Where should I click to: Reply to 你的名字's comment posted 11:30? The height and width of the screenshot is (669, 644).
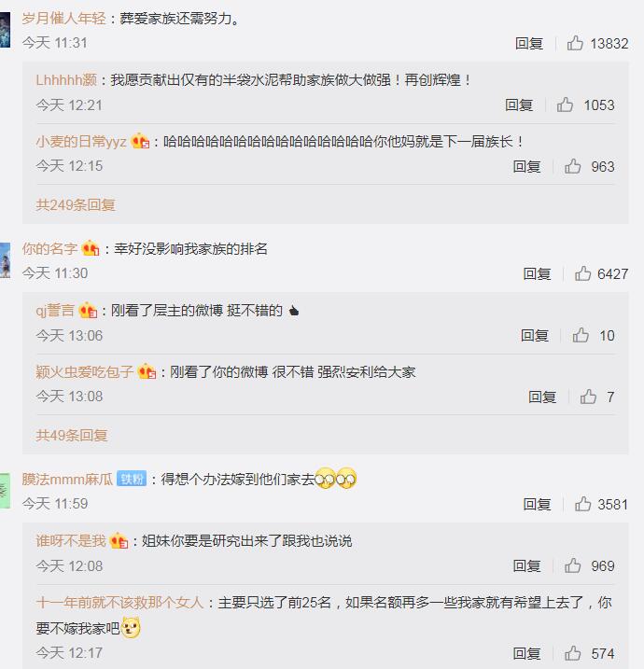pos(537,273)
